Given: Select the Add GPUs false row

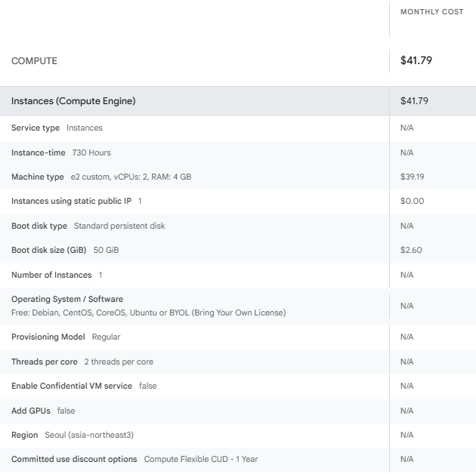Looking at the screenshot, I should (238, 411).
